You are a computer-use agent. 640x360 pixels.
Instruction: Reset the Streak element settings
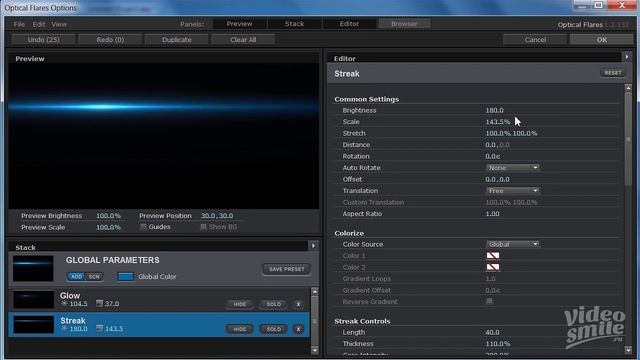pos(613,73)
